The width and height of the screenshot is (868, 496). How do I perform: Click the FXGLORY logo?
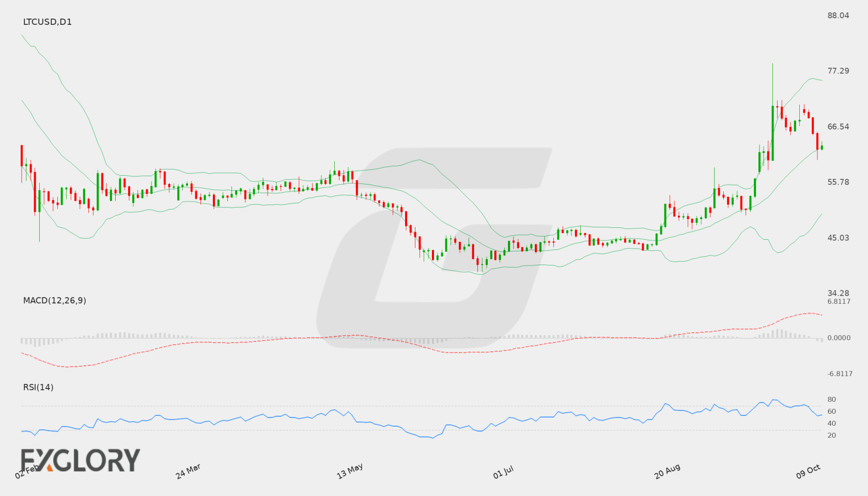coord(80,460)
